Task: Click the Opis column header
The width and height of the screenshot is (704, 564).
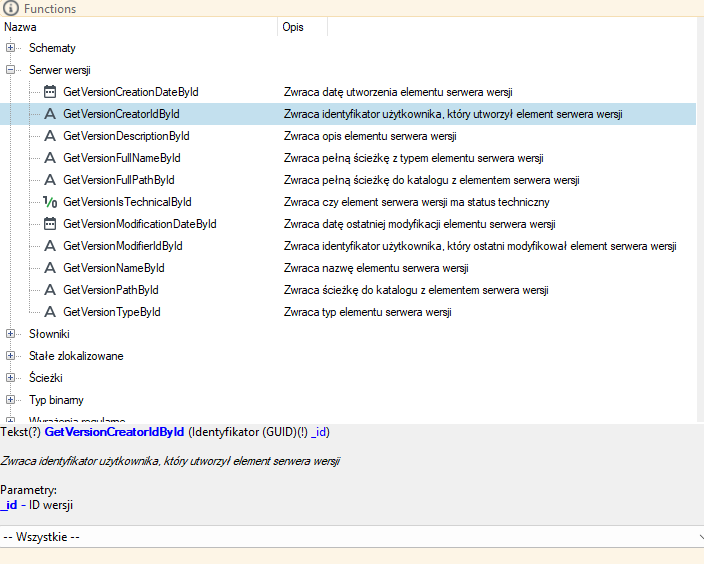Action: 303,27
